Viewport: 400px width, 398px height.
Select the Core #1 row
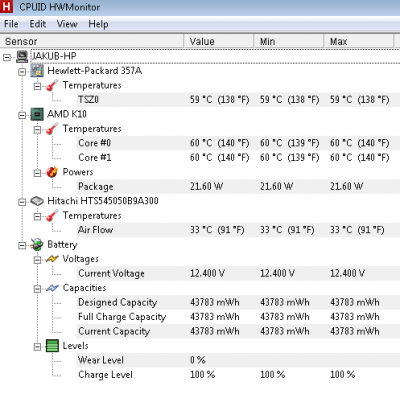tap(238, 157)
